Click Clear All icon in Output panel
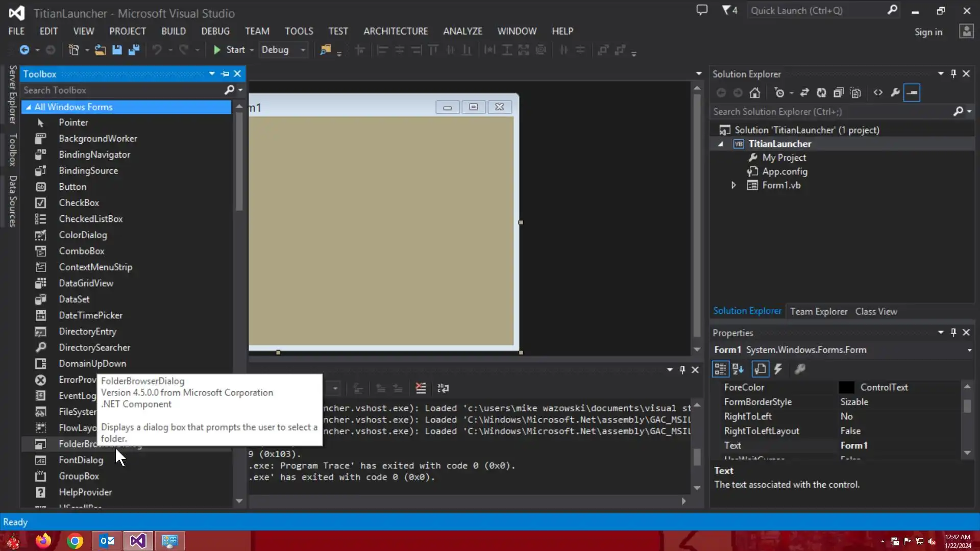This screenshot has width=980, height=551. [x=421, y=388]
